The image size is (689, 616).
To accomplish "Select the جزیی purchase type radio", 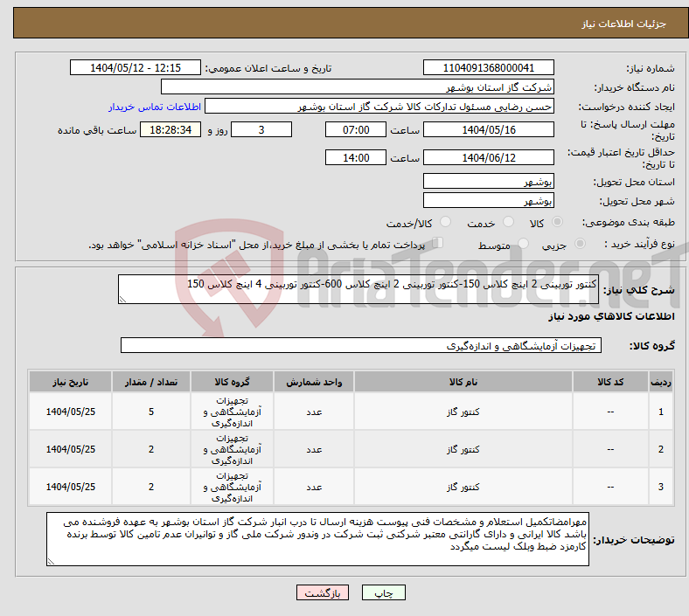I will tap(580, 243).
